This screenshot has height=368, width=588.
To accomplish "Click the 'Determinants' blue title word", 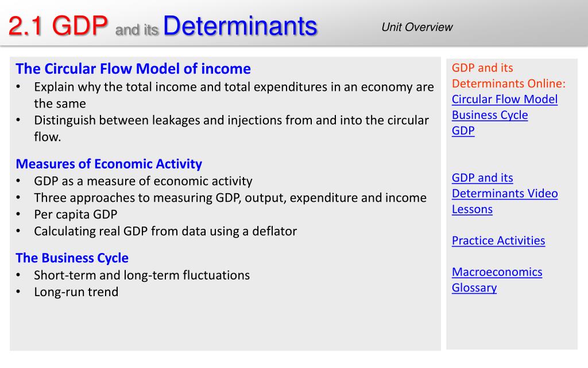I will (240, 26).
